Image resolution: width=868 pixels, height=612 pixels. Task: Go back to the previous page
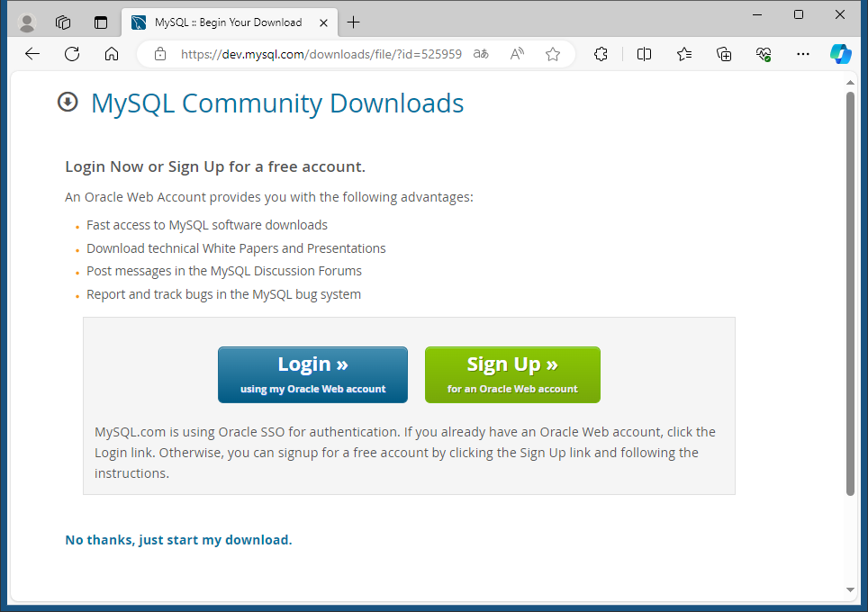click(32, 54)
